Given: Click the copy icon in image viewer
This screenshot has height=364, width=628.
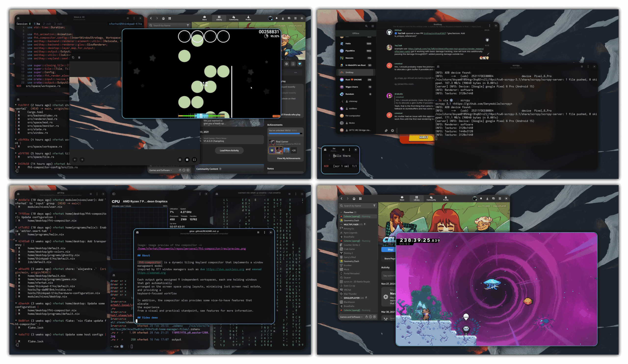Looking at the screenshot, I should pos(73,58).
